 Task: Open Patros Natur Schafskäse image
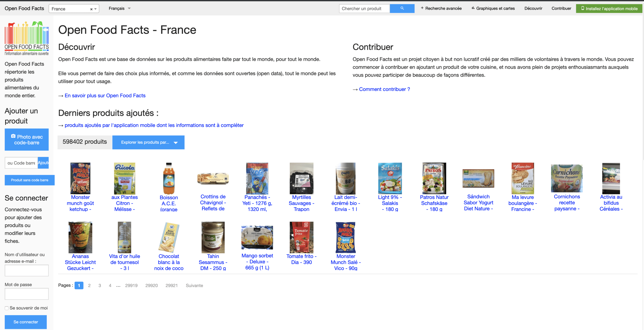coord(434,178)
